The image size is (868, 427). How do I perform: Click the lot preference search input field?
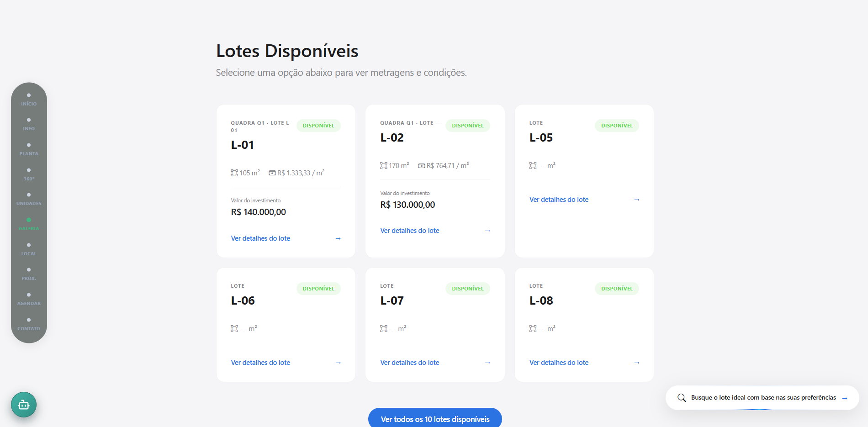click(763, 398)
